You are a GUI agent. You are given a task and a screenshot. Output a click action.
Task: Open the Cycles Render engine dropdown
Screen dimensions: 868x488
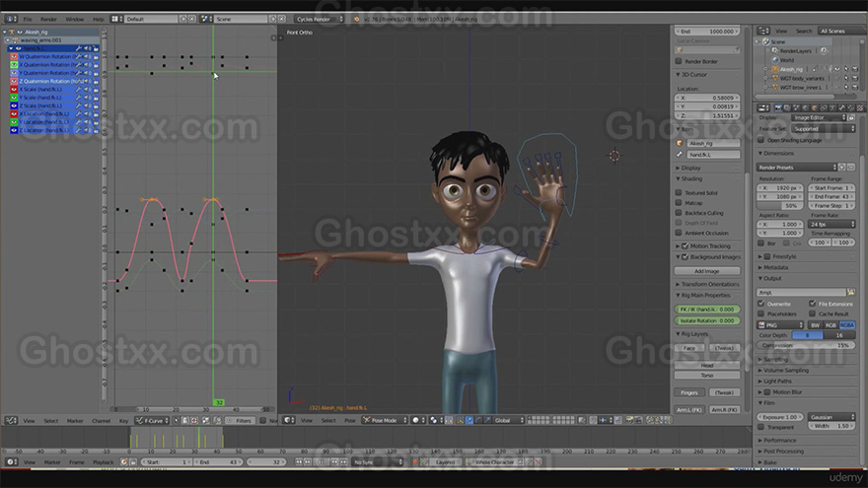click(319, 19)
